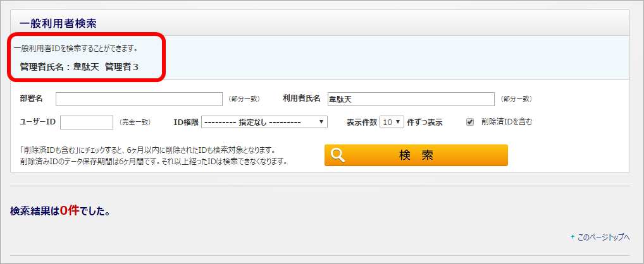Screen dimensions: 644x264
Task: Click the 検索結果は0件でした result message
Action: [x=61, y=211]
